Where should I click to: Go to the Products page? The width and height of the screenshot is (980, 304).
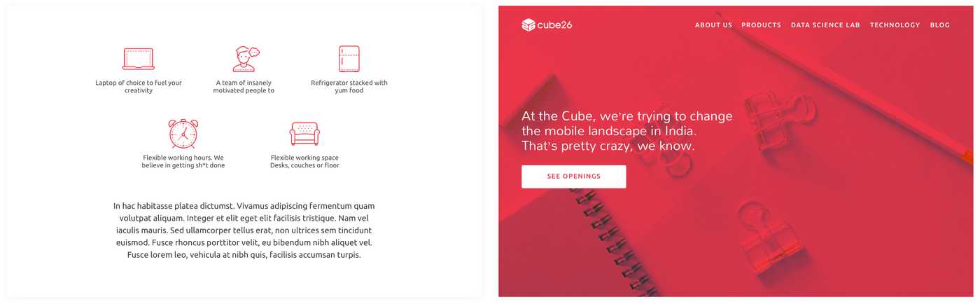coord(761,25)
